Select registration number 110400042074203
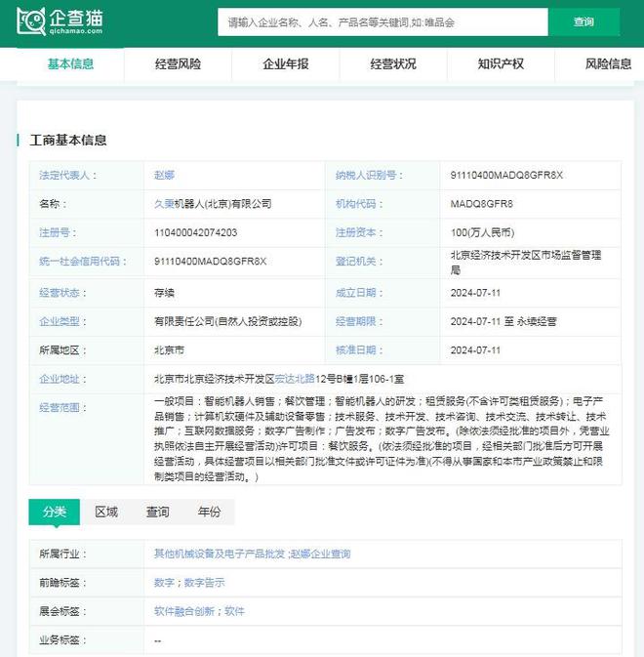 point(195,232)
